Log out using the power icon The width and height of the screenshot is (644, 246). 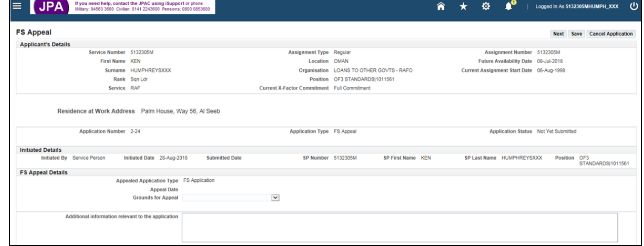634,6
